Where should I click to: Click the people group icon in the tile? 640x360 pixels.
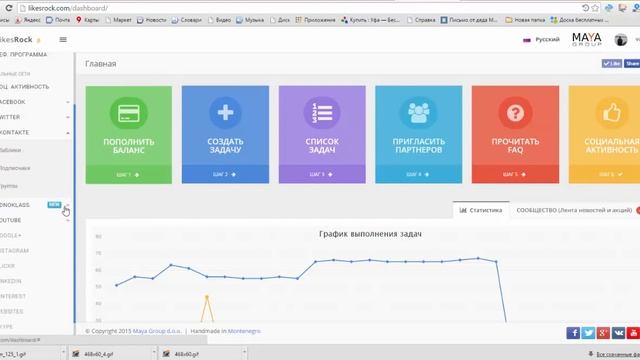tap(419, 113)
